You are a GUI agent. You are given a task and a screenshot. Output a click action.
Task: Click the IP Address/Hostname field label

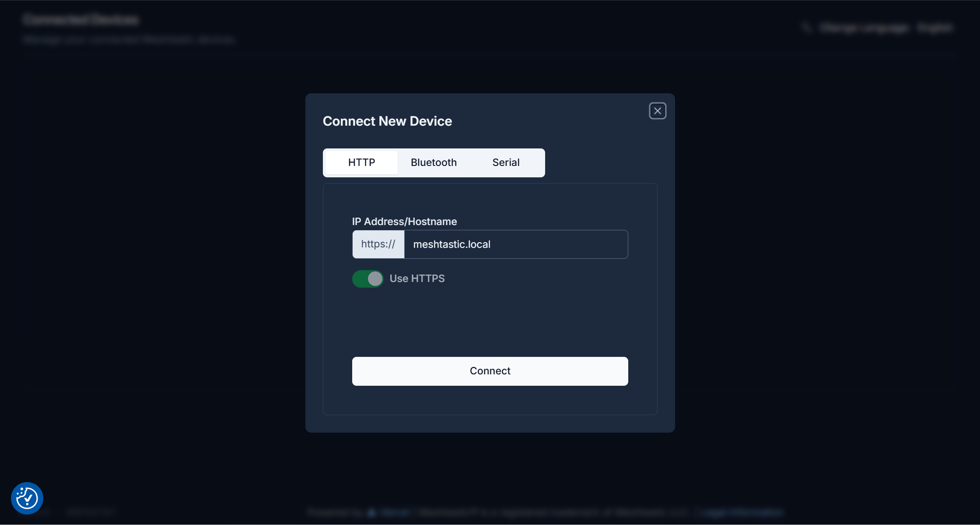[x=404, y=222]
